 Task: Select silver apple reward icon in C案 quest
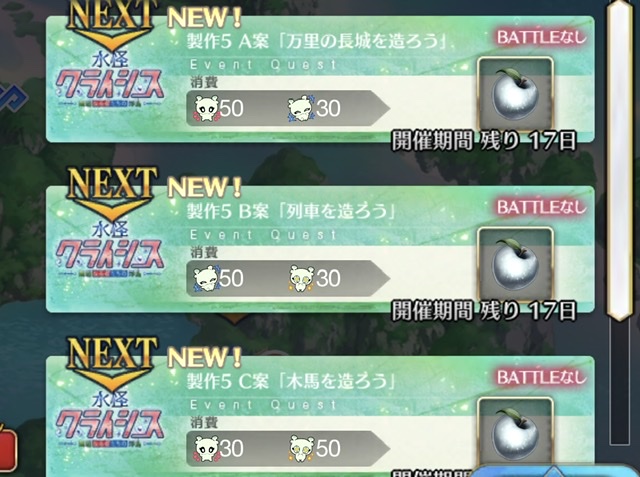[516, 434]
